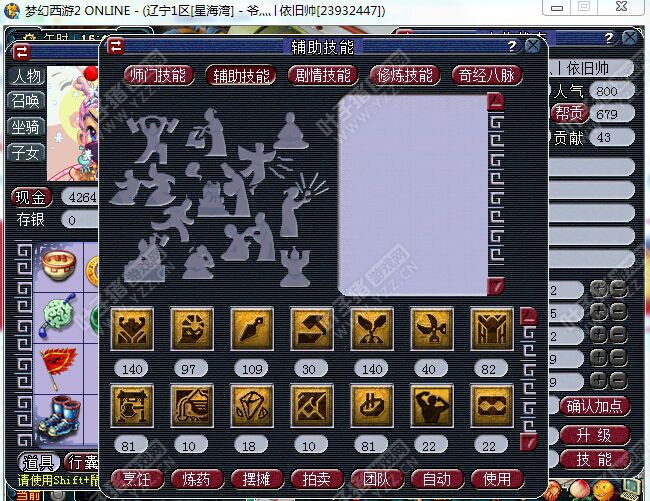
Task: Click the red fan item in the inventory
Action: click(58, 368)
